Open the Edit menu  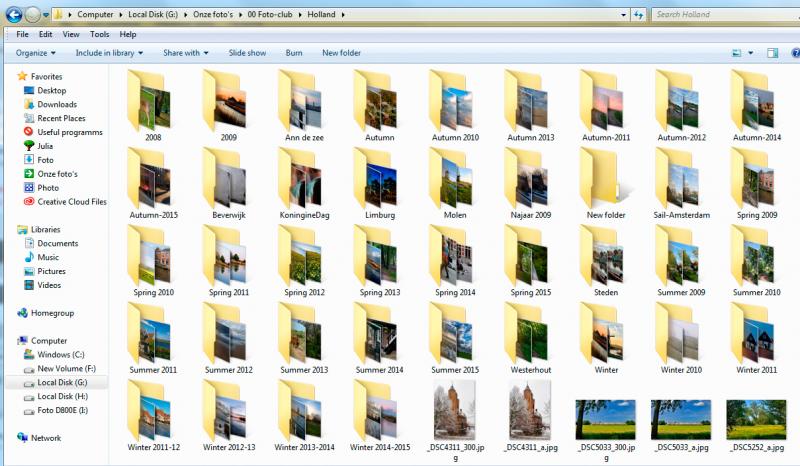(x=45, y=34)
